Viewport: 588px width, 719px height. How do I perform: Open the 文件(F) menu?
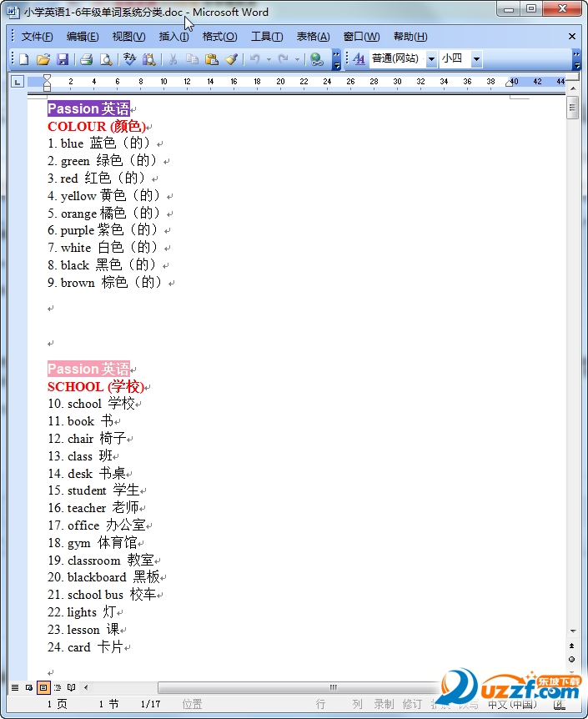[x=38, y=37]
